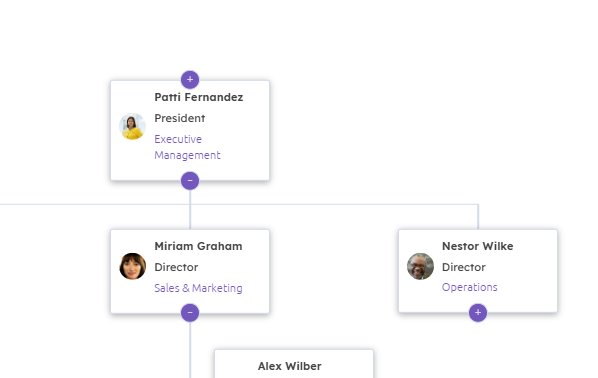Select the Patti Fernandez name

tap(199, 97)
